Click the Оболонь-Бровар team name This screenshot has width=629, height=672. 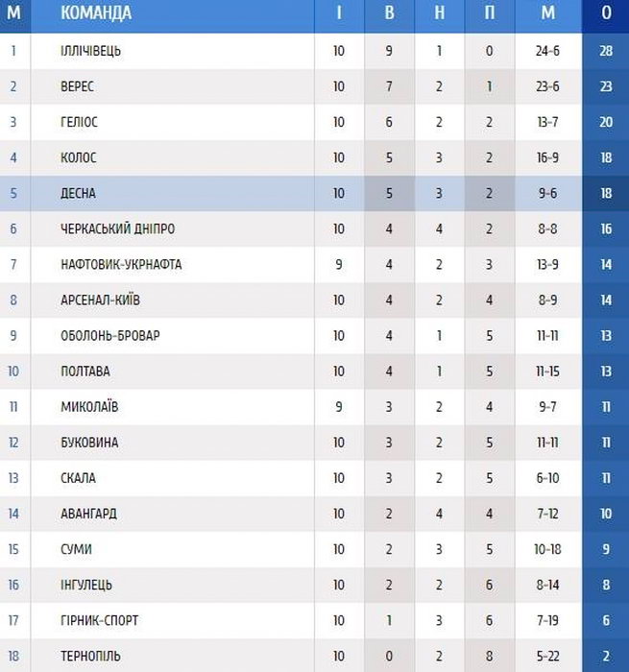[110, 335]
